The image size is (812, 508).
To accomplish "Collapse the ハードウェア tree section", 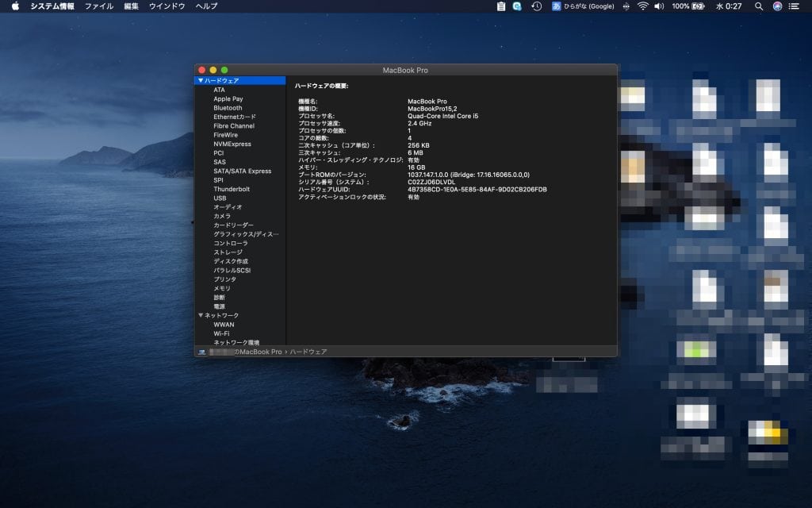I will pyautogui.click(x=201, y=80).
